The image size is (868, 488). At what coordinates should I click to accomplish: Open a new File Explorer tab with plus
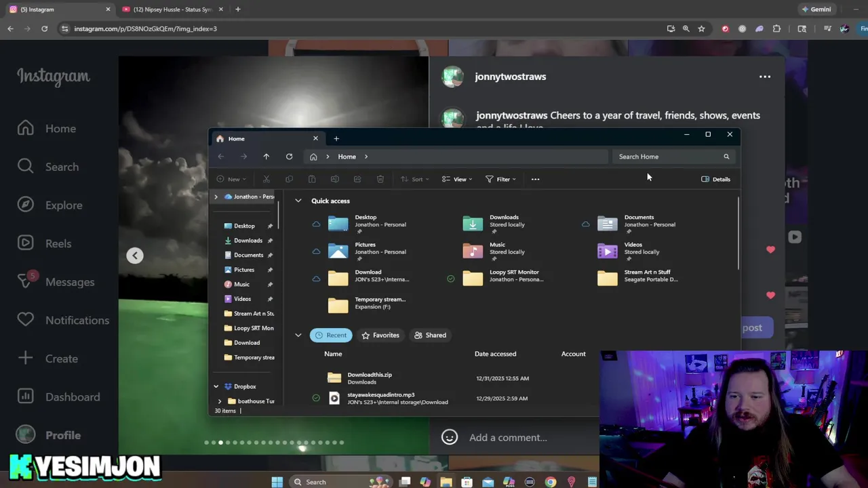coord(336,138)
